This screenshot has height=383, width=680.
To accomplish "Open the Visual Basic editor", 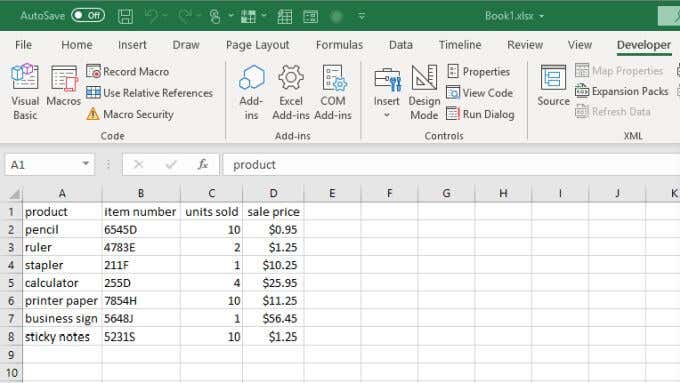I will point(25,92).
